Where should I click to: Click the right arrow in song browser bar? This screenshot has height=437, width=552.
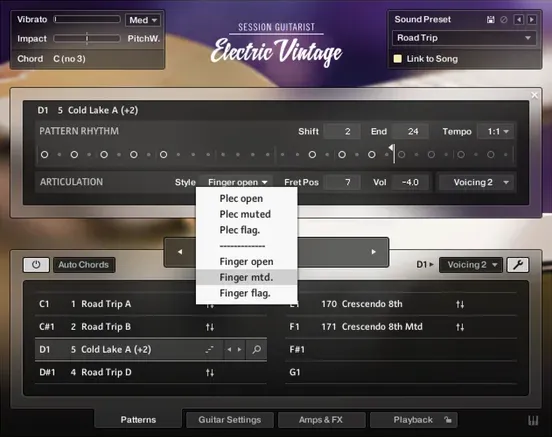click(374, 252)
